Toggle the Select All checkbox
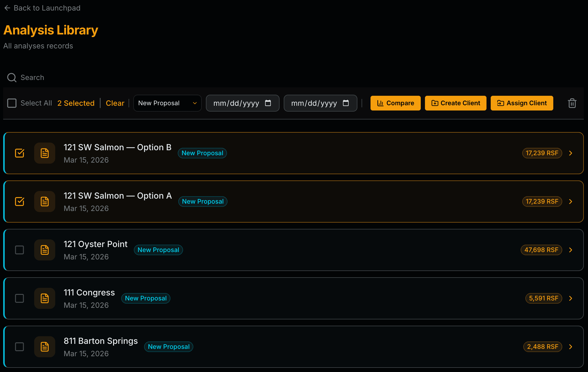The width and height of the screenshot is (588, 372). point(12,103)
